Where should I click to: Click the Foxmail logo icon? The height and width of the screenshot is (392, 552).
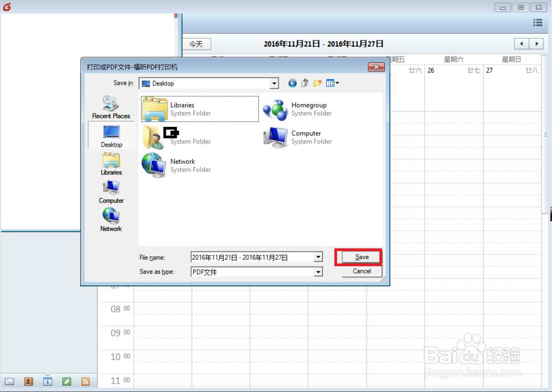pyautogui.click(x=7, y=7)
